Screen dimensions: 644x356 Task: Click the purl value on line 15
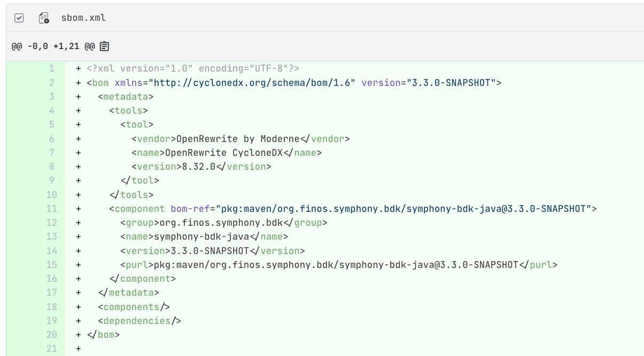click(x=336, y=265)
